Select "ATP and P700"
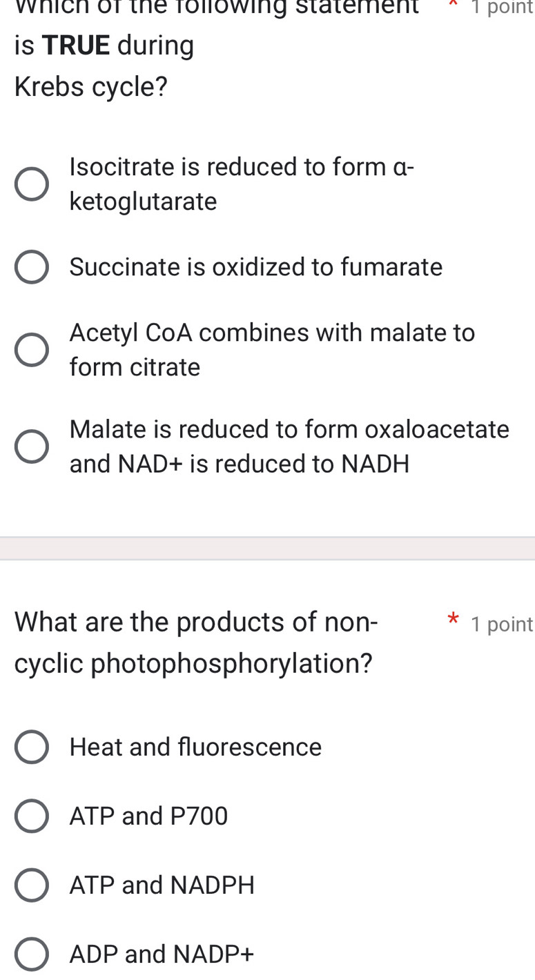Viewport: 535px width, 980px height. pyautogui.click(x=30, y=816)
